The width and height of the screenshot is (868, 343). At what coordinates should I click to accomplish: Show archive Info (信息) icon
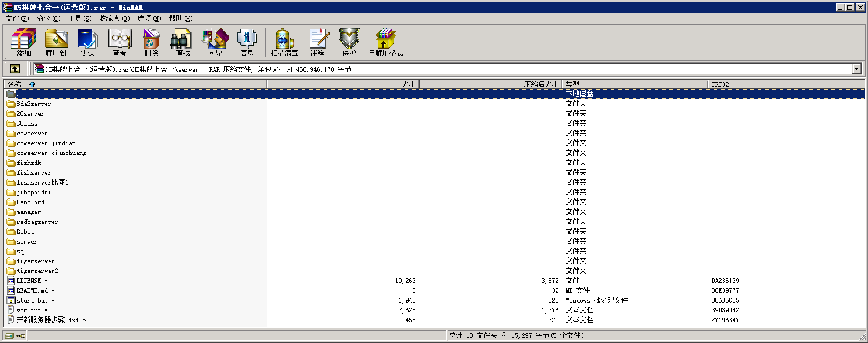click(247, 42)
